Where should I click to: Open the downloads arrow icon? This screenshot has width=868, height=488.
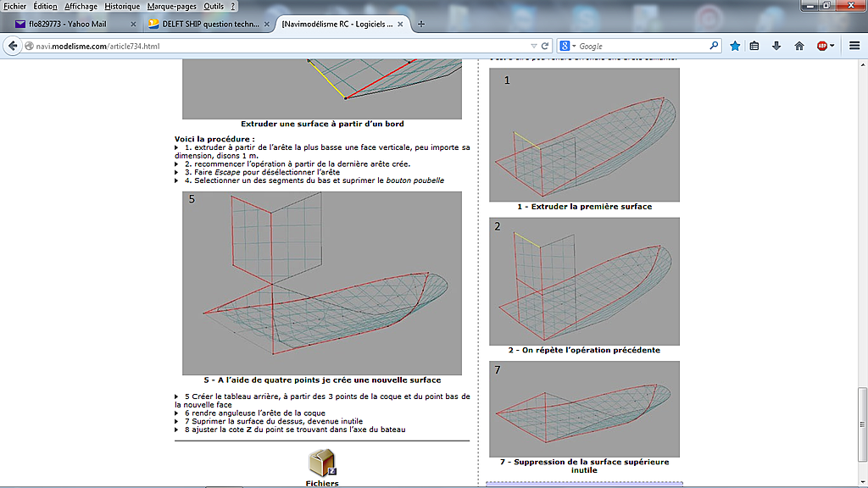coord(776,46)
